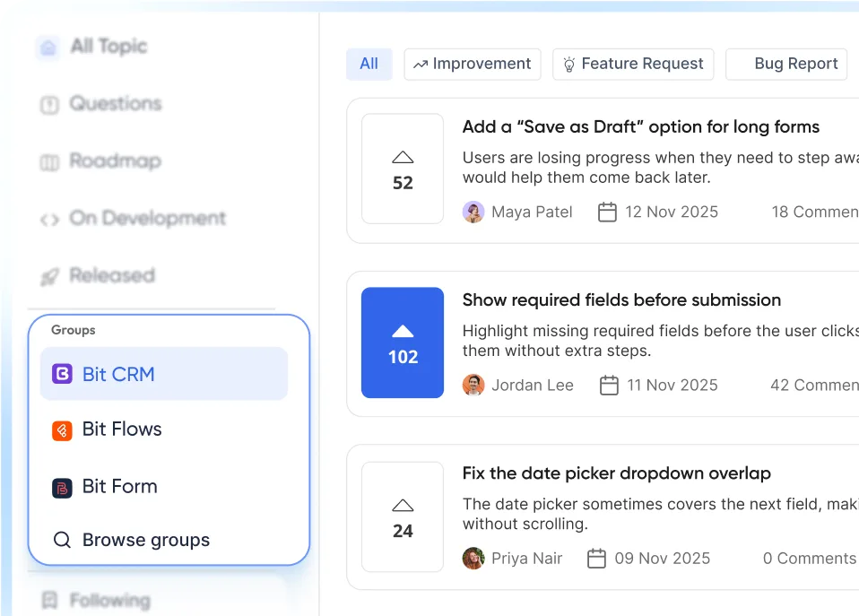Filter posts by Improvement
Image resolution: width=859 pixels, height=616 pixels.
click(473, 65)
